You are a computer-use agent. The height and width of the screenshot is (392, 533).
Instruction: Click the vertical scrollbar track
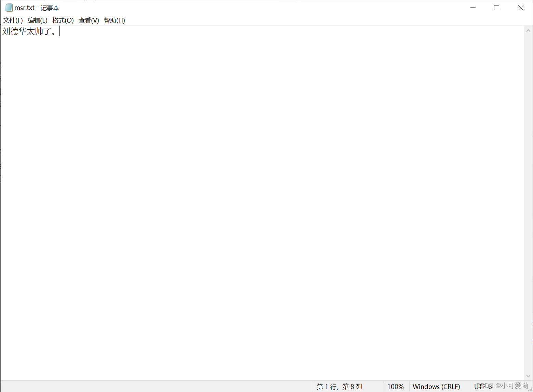click(x=528, y=205)
